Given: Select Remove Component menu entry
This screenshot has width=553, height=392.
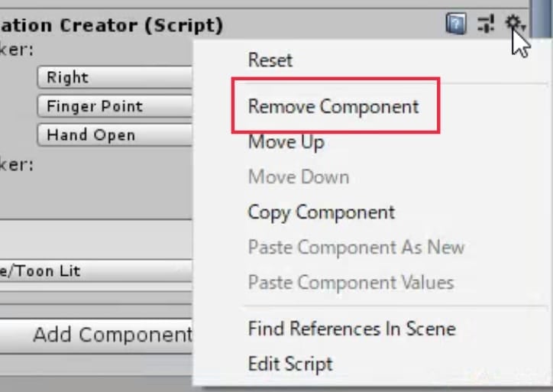Looking at the screenshot, I should 334,106.
